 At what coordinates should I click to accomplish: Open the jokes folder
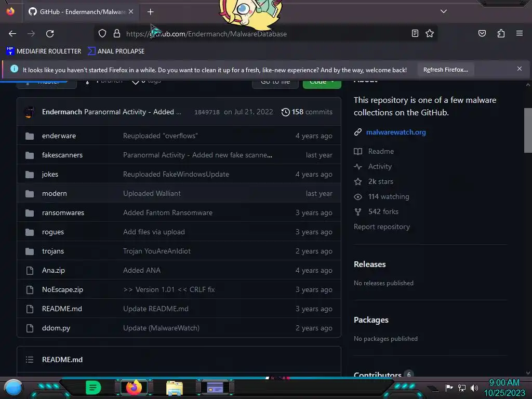point(50,174)
